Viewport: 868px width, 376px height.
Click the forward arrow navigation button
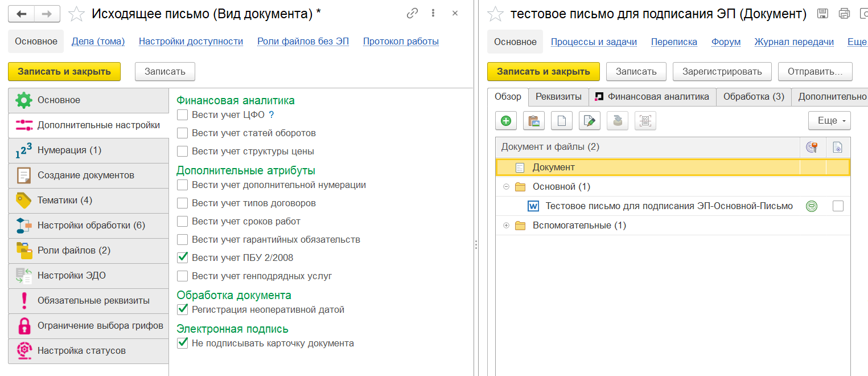48,14
